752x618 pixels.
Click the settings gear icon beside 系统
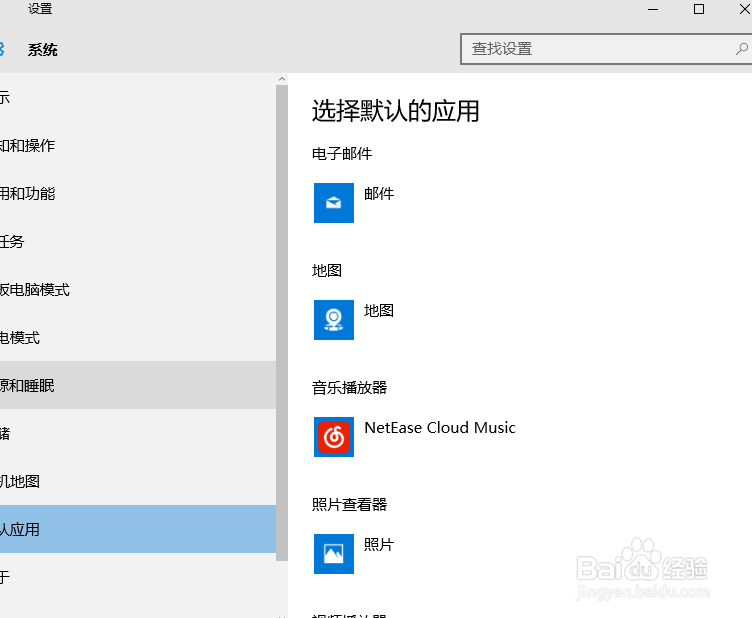[x=2, y=49]
